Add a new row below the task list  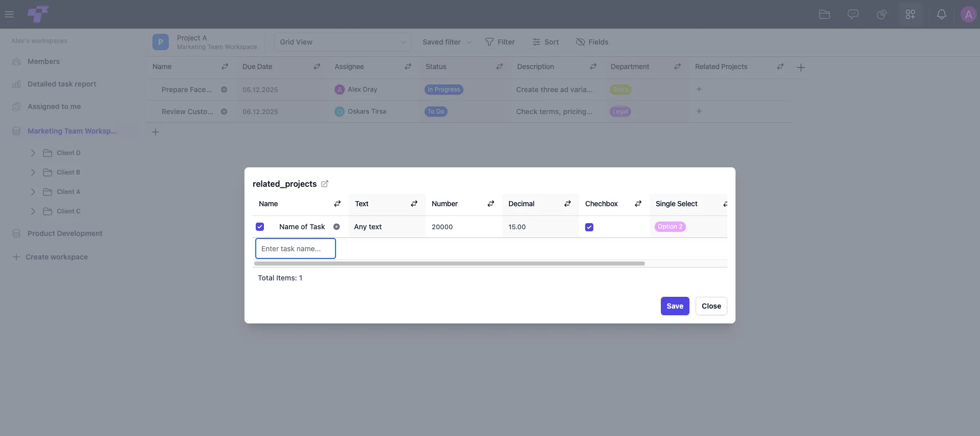pyautogui.click(x=155, y=132)
